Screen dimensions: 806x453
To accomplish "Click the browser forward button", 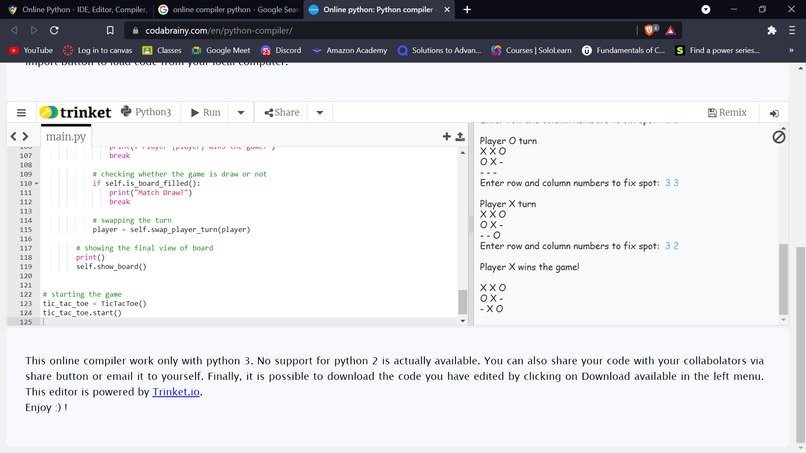I will (x=34, y=30).
